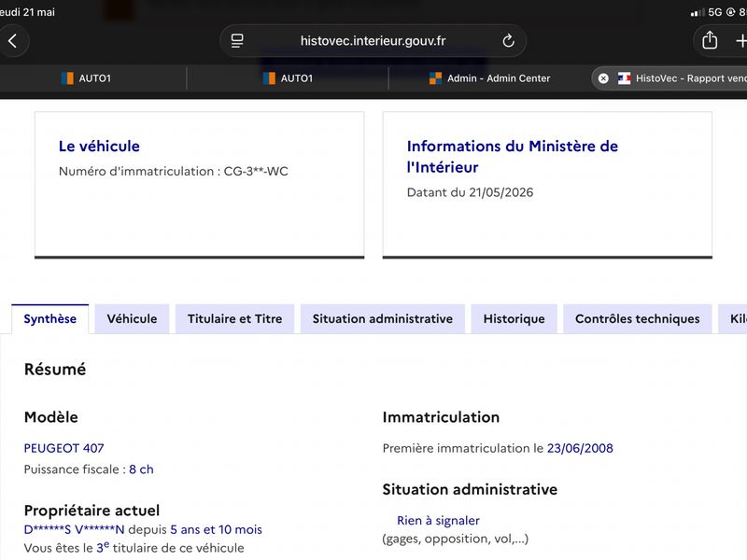Image resolution: width=747 pixels, height=560 pixels.
Task: Click the Datant du 21/05/2026 text
Action: pos(470,192)
